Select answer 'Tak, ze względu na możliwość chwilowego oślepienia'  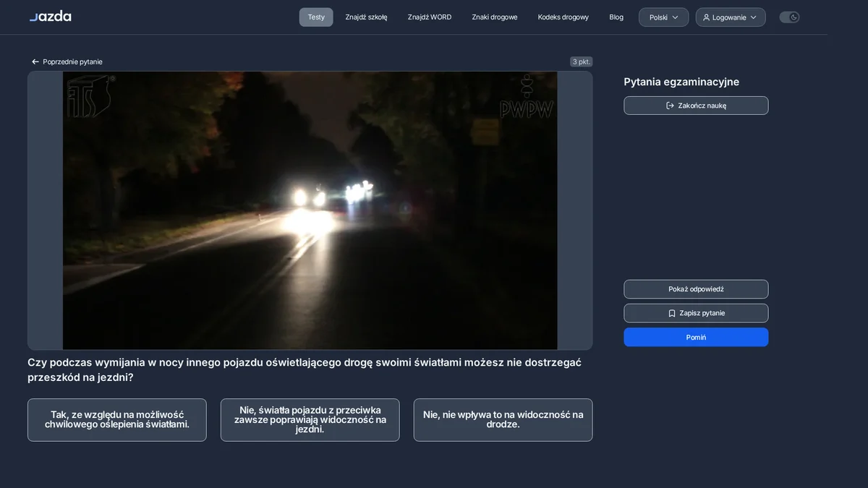pyautogui.click(x=117, y=420)
